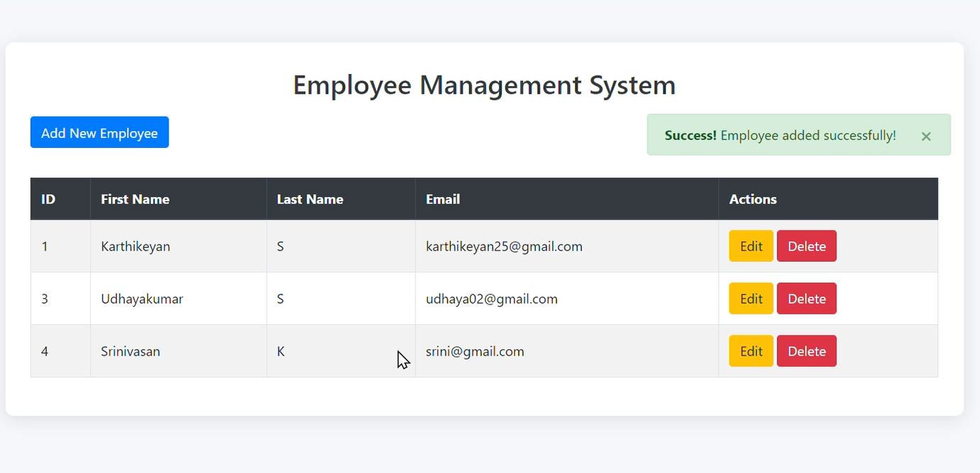This screenshot has width=980, height=473.
Task: Select the ID column header
Action: (48, 198)
